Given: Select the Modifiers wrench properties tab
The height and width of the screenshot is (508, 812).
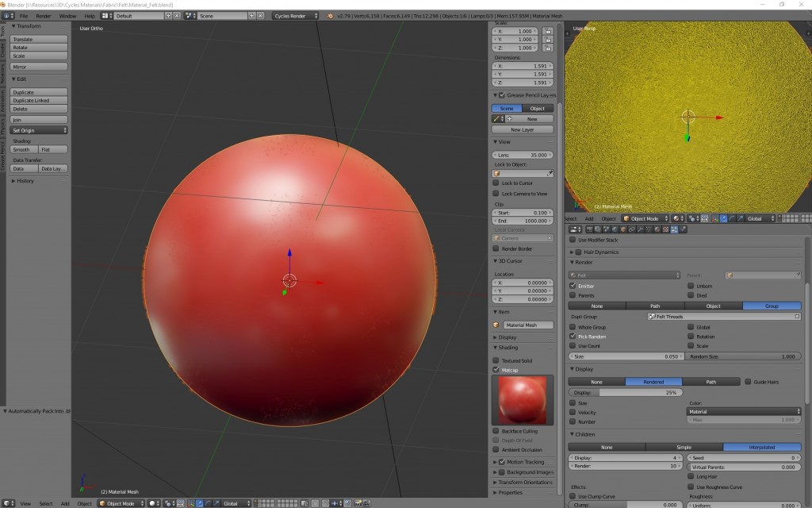Looking at the screenshot, I should tap(640, 229).
